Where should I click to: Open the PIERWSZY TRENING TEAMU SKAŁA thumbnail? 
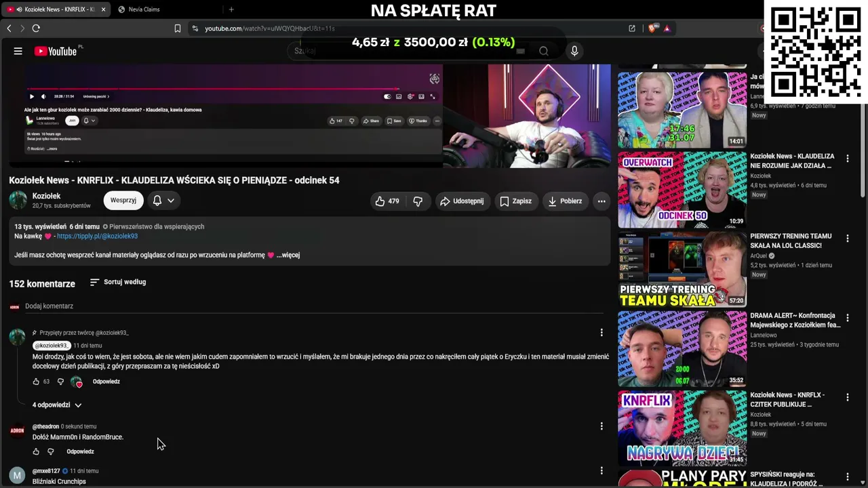click(682, 270)
